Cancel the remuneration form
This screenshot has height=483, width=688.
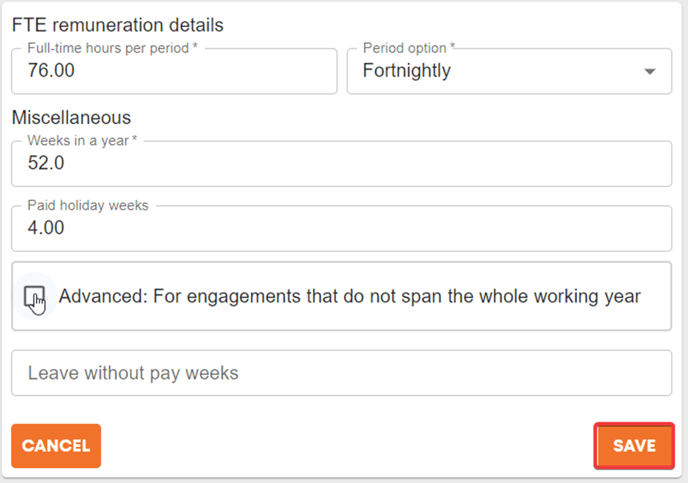tap(56, 446)
